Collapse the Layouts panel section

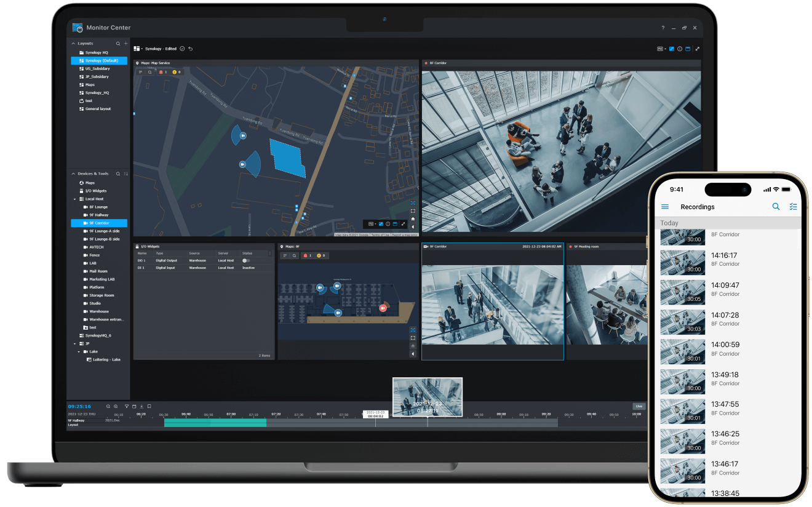[73, 44]
